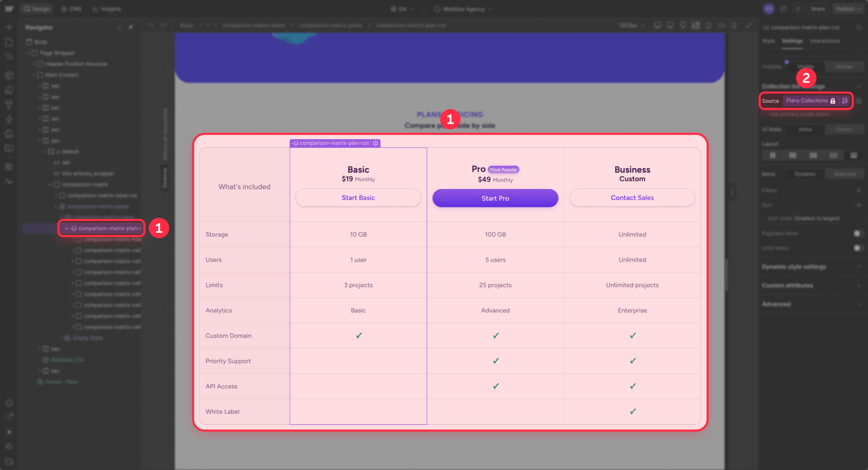Toggle canvas fullscreen expand icon
Image resolution: width=868 pixels, height=470 pixels.
(x=749, y=25)
